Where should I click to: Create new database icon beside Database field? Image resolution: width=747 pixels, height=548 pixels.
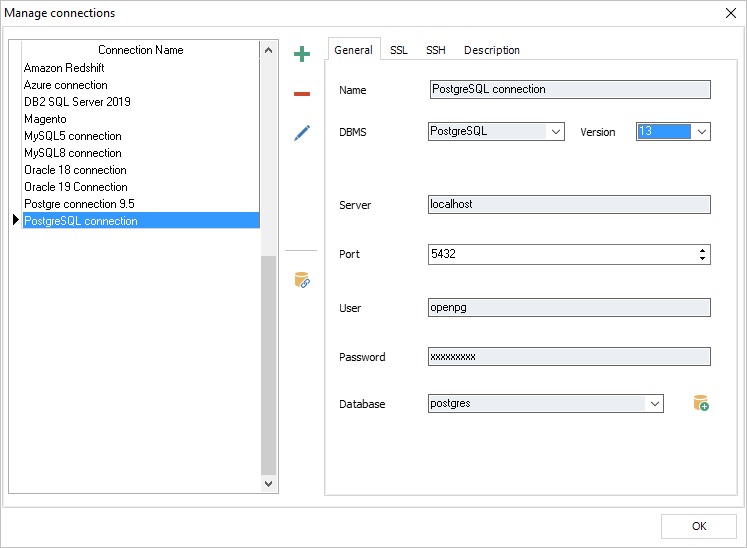coord(701,403)
